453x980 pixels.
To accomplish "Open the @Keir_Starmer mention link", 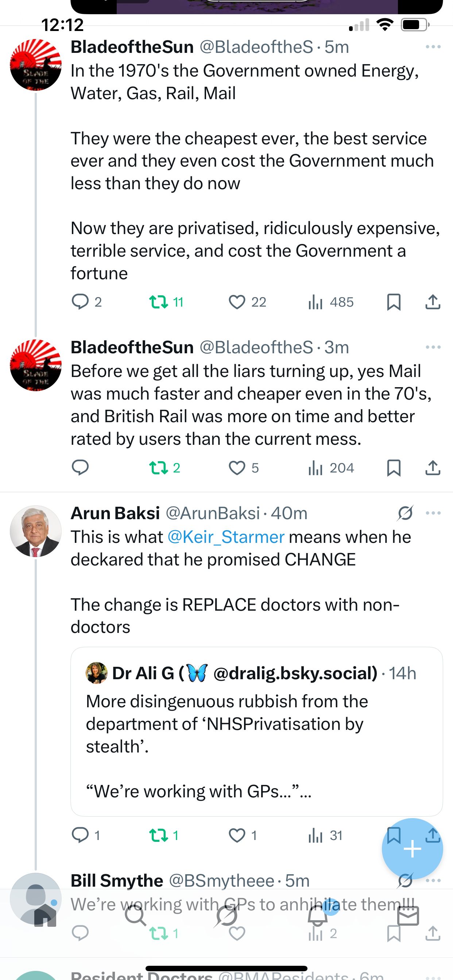I will pos(226,537).
